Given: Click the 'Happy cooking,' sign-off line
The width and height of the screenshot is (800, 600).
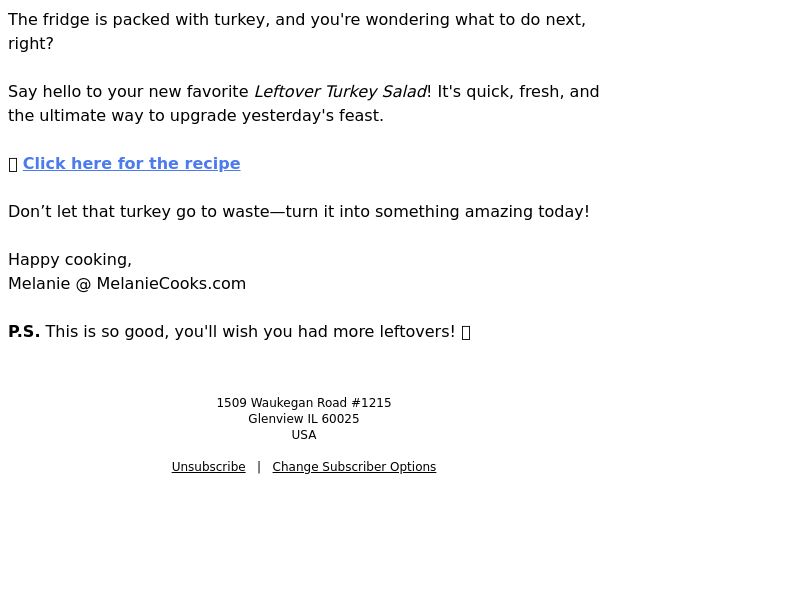Looking at the screenshot, I should pyautogui.click(x=70, y=260).
